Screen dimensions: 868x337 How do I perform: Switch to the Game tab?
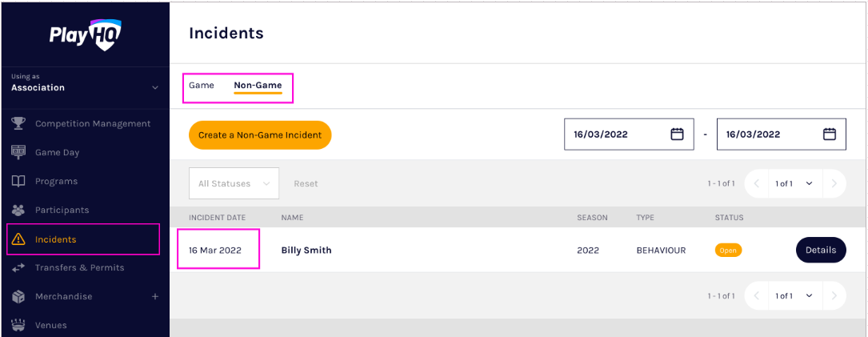[x=202, y=85]
